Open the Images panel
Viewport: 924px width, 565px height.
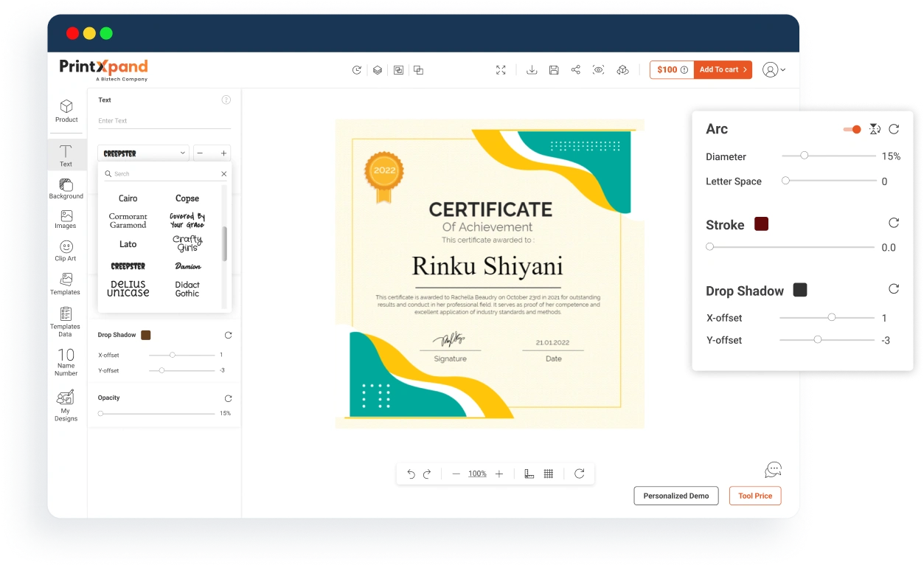click(66, 219)
